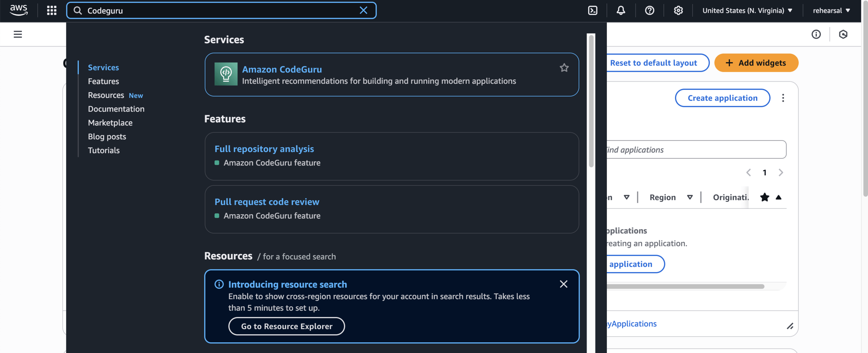Screen dimensions: 868x353
Task: Click the Originati... column header
Action: point(731,197)
